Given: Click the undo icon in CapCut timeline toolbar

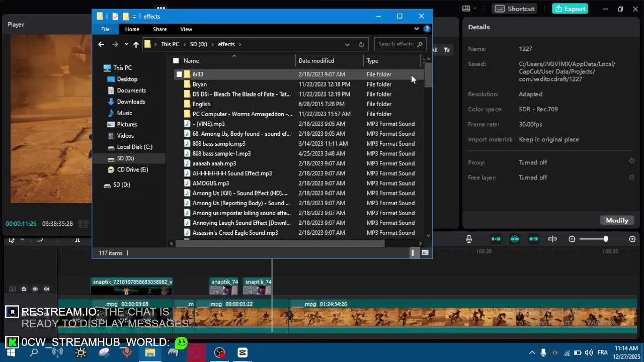Looking at the screenshot, I should (40, 240).
